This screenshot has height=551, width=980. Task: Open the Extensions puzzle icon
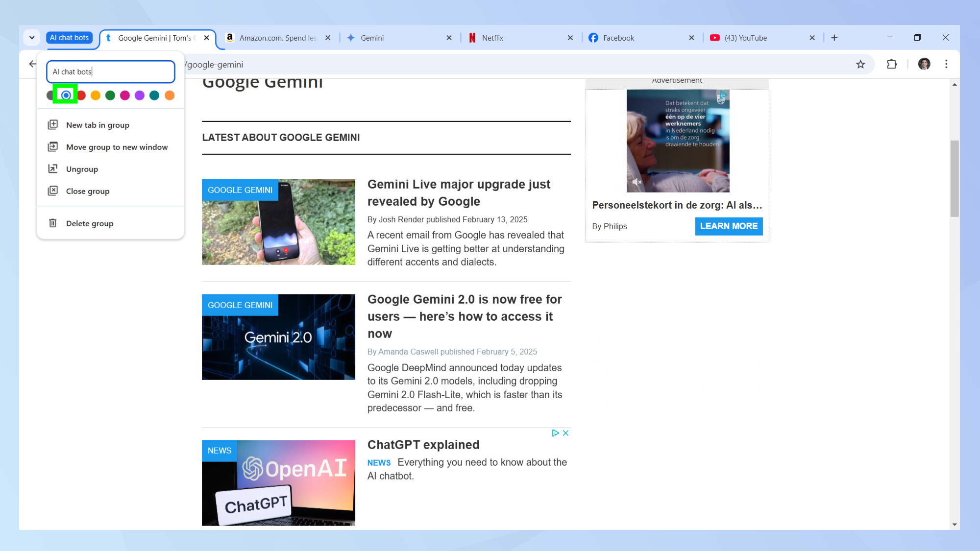892,64
